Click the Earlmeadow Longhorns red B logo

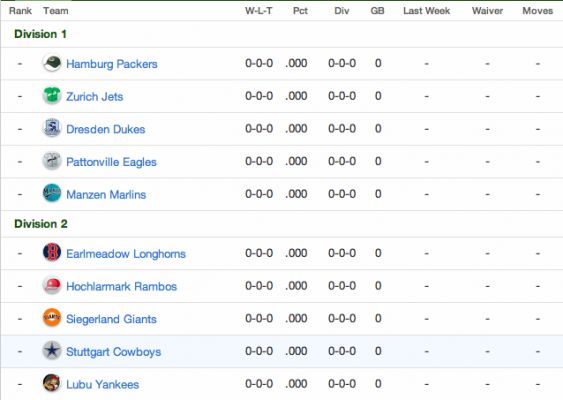pyautogui.click(x=52, y=252)
